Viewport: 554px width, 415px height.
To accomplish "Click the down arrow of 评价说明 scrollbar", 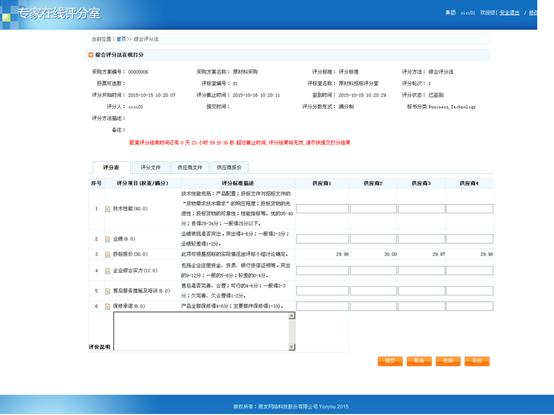I will click(x=292, y=348).
